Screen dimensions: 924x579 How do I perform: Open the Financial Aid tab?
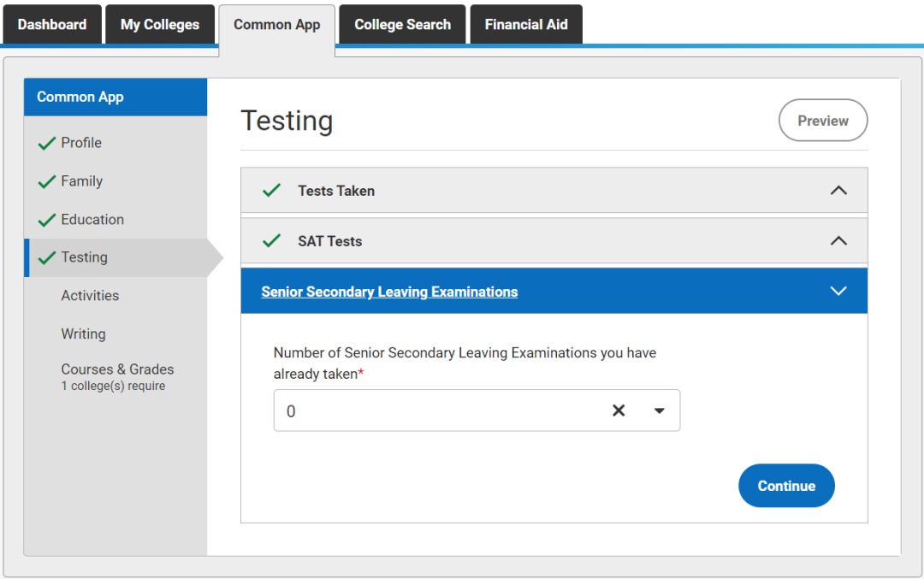coord(526,24)
